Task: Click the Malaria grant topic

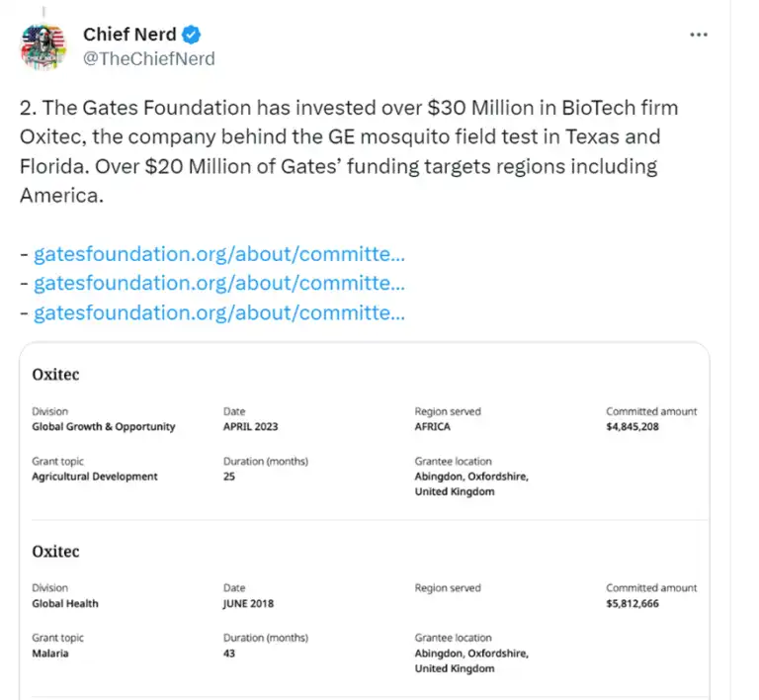Action: (50, 654)
